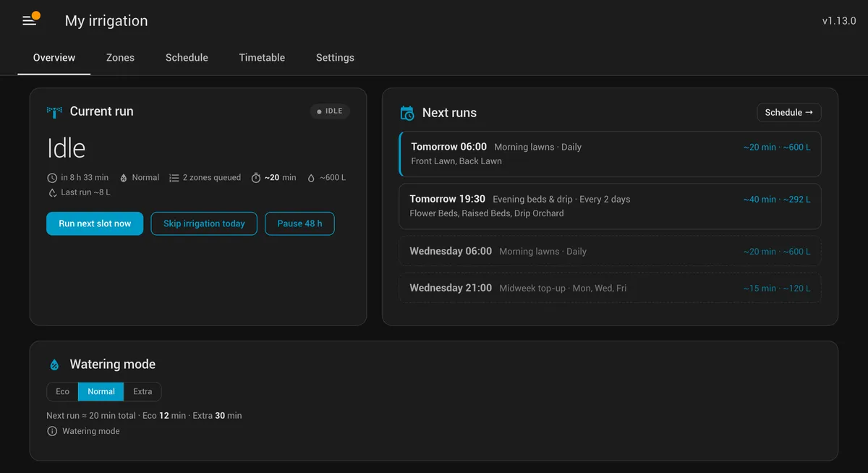The width and height of the screenshot is (868, 473).
Task: Select Eco watering mode
Action: point(63,391)
